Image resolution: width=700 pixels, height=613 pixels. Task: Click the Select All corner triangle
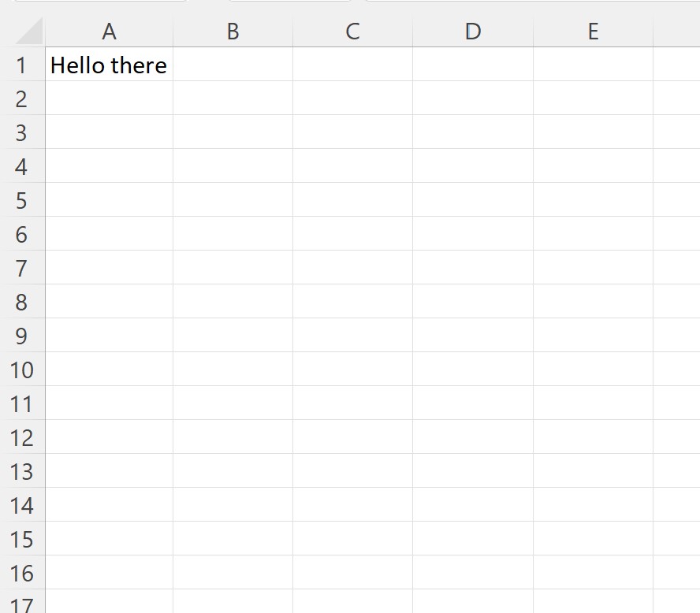(x=29, y=32)
